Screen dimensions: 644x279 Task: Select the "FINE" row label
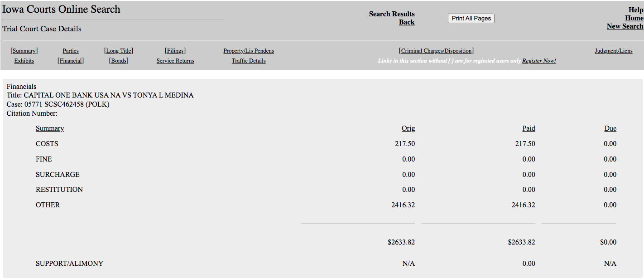[x=44, y=159]
